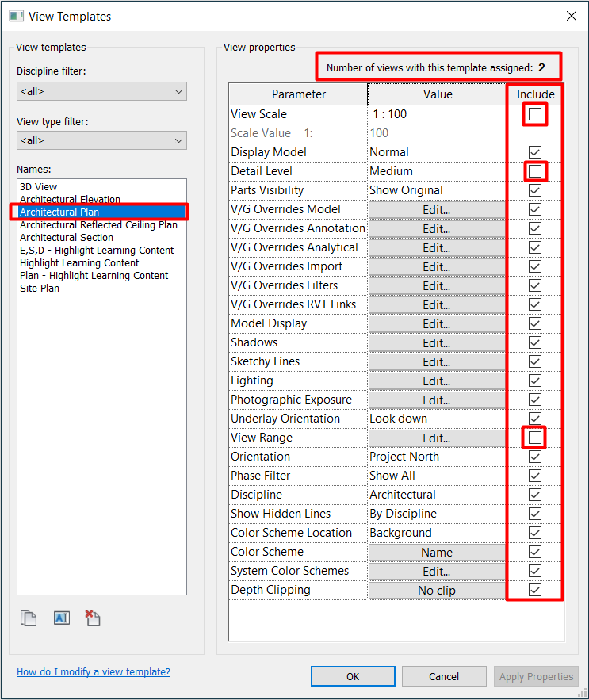Viewport: 589px width, 700px height.
Task: Edit V/G Overrides Model settings
Action: (437, 210)
